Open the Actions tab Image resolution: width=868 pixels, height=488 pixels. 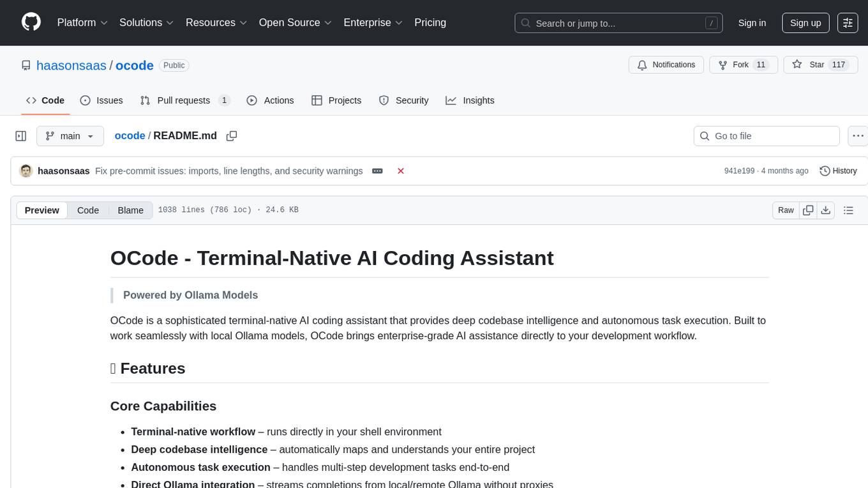270,100
